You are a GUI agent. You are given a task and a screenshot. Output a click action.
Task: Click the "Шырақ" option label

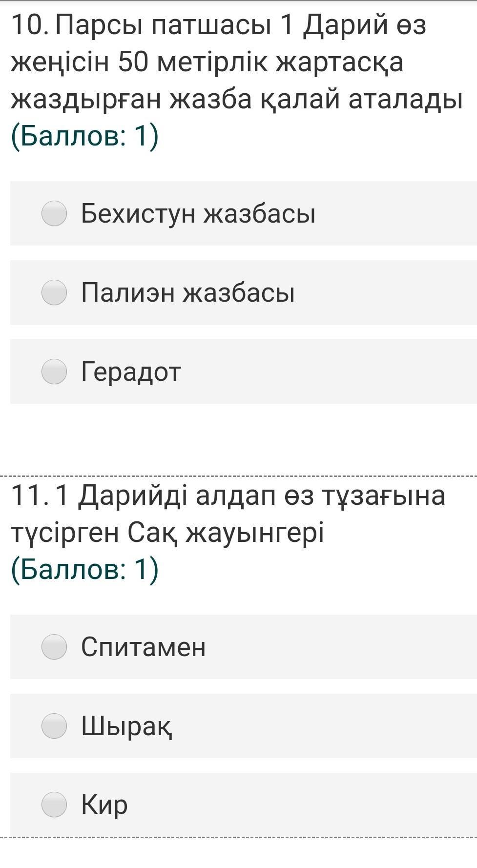click(x=127, y=726)
